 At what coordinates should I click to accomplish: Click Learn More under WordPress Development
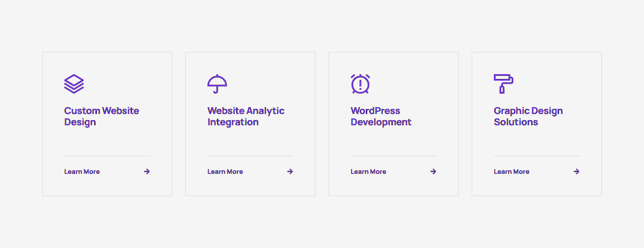coord(368,172)
